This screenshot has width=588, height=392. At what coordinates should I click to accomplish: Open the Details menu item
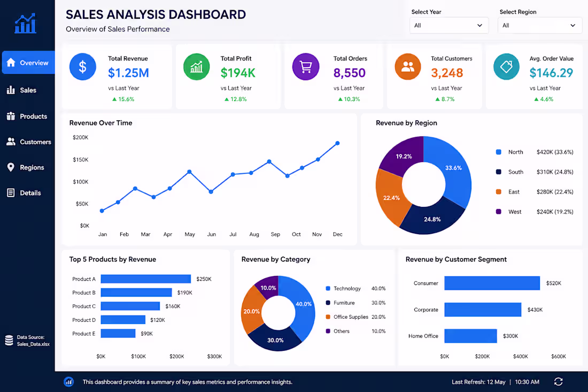pyautogui.click(x=27, y=193)
